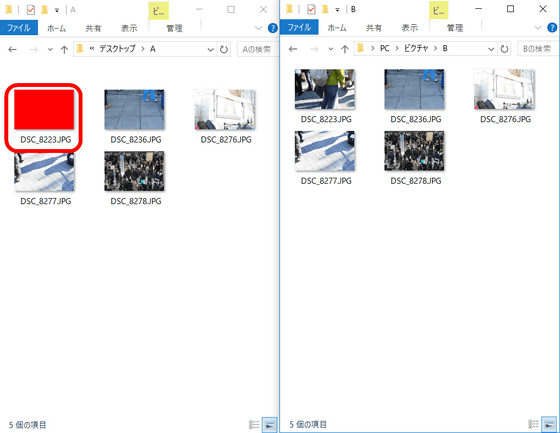The image size is (560, 433).
Task: Select DSC_8236.JPG thumbnail in folder A
Action: [134, 109]
